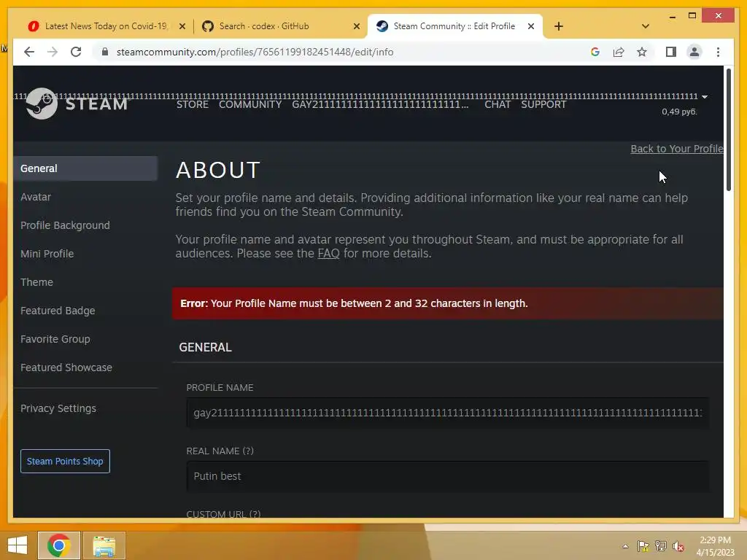The height and width of the screenshot is (560, 747).
Task: Click the page vertical scrollbar thumb
Action: (729, 130)
